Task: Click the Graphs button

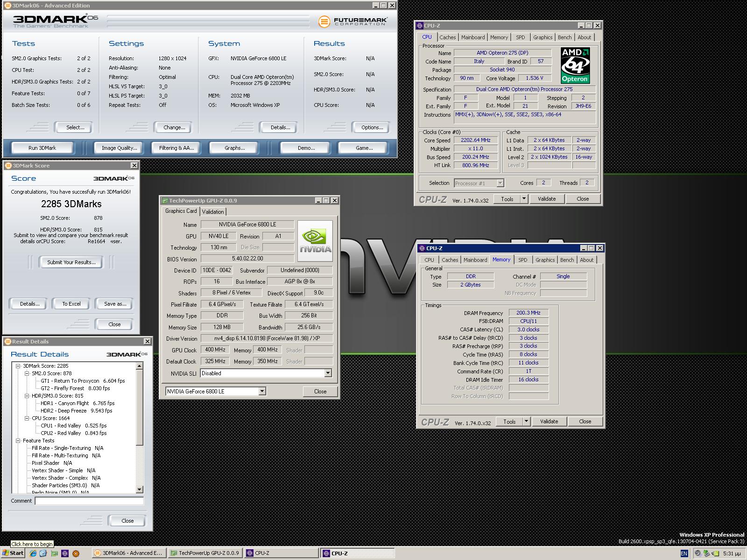Action: (x=235, y=148)
